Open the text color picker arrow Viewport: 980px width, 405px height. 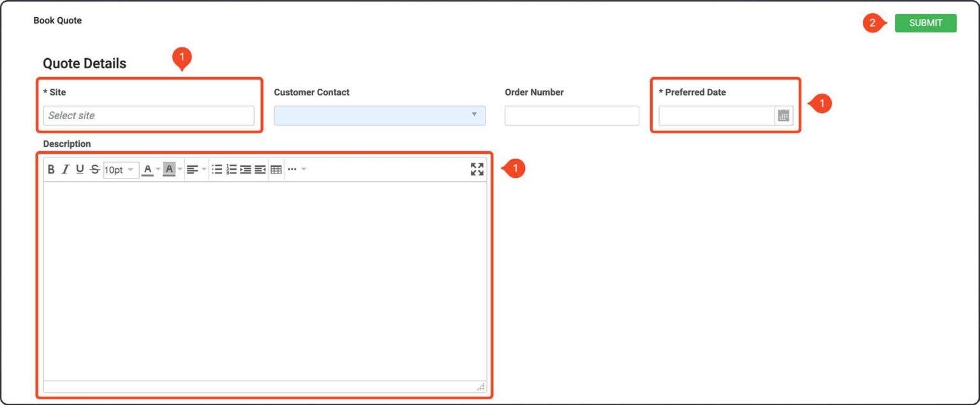[158, 169]
